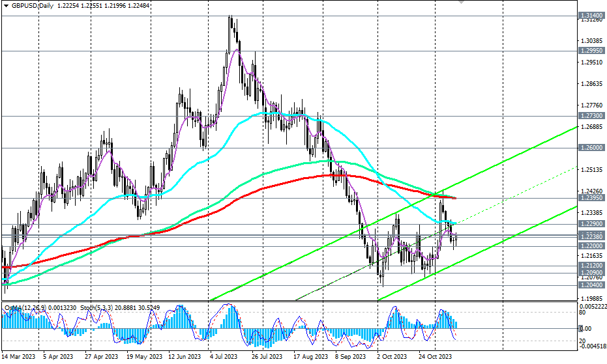Click the 2 Oct 2023 date label
This screenshot has height=364, width=607.
coord(392,356)
